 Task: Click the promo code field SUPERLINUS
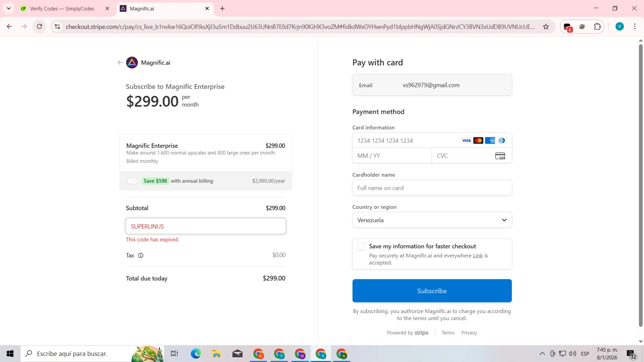(206, 226)
